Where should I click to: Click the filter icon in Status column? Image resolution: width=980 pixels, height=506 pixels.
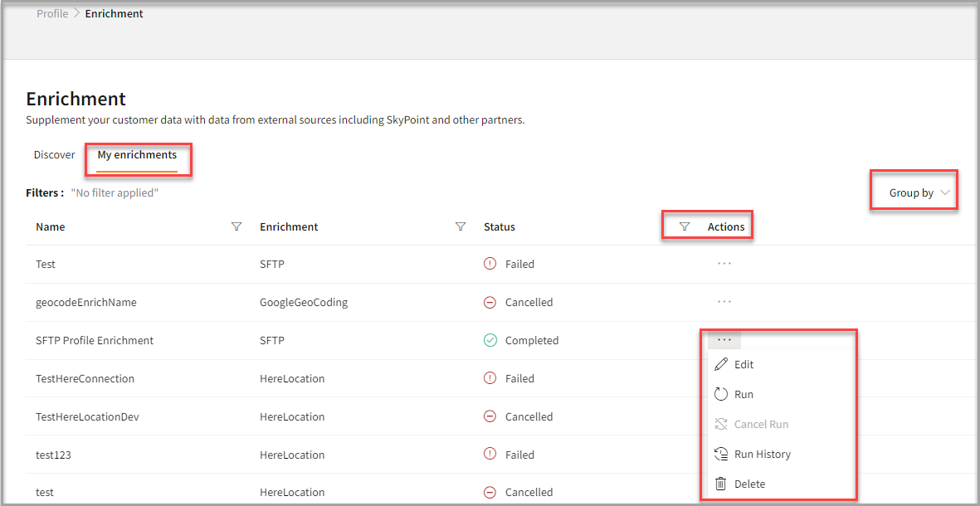point(685,226)
